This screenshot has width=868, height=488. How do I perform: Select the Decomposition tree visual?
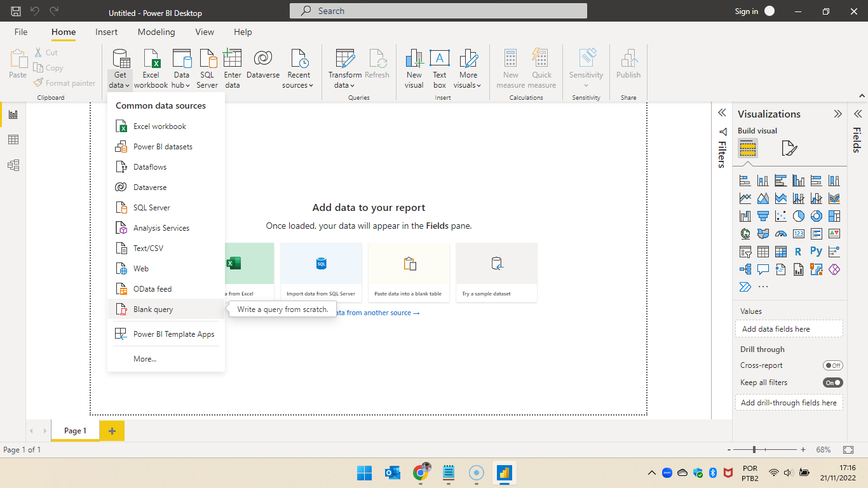[745, 269]
